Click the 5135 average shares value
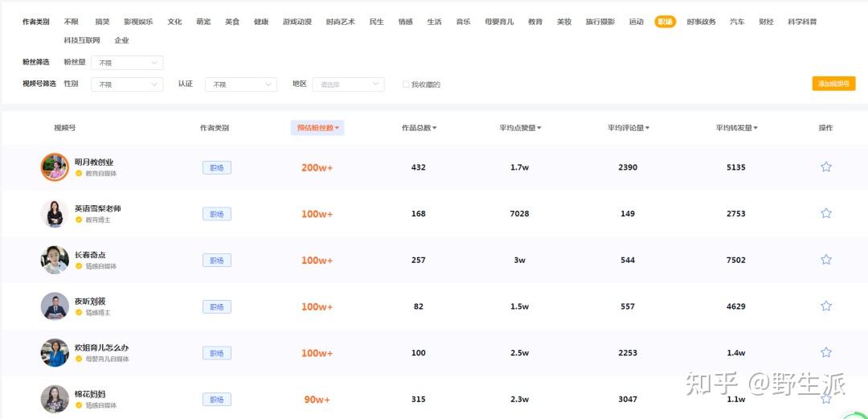 coord(735,166)
